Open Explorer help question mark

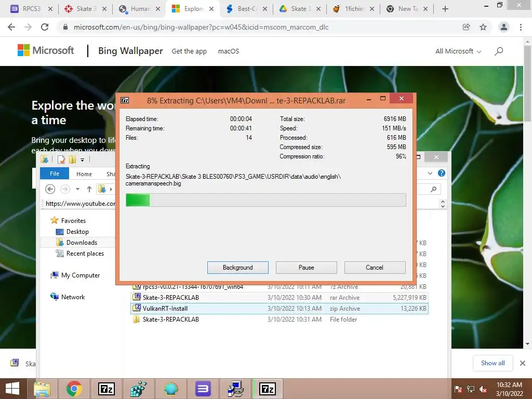coord(441,173)
